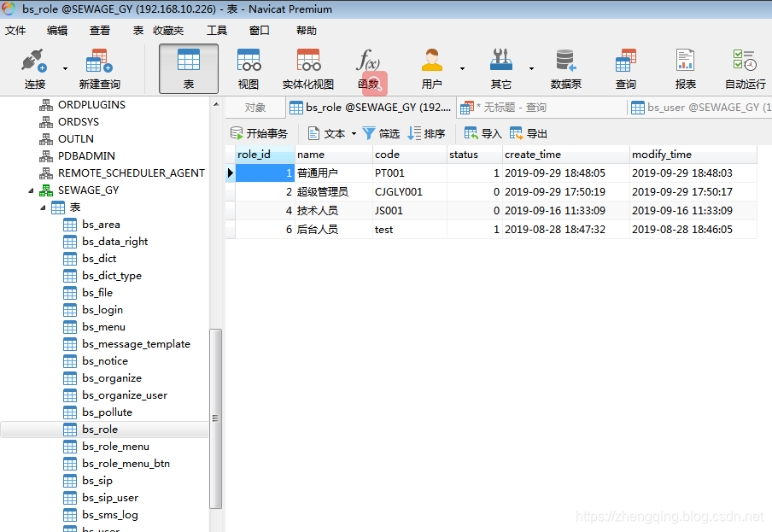Click the Navicat logo in the title bar
This screenshot has width=772, height=532.
(9, 9)
